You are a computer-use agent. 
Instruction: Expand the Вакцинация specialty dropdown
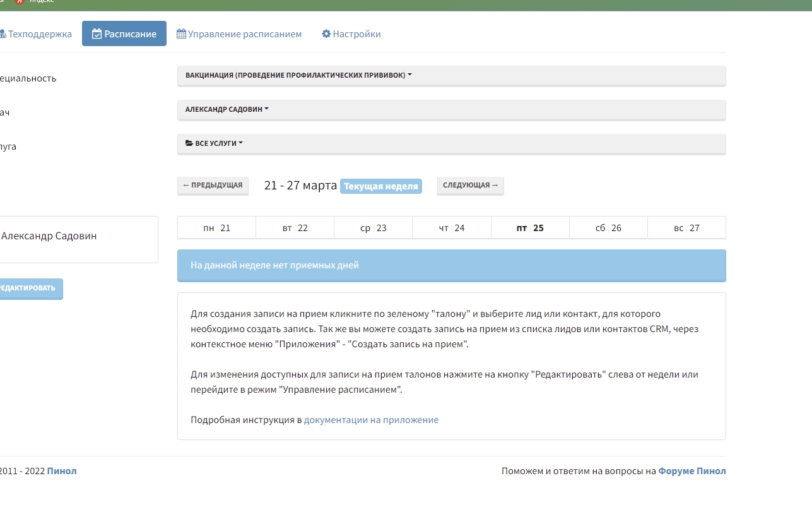pos(298,75)
